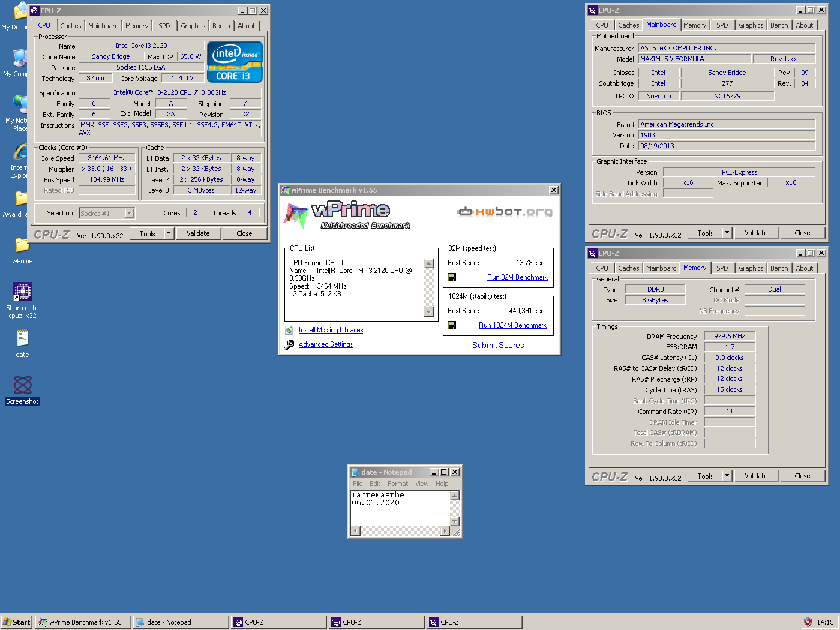
Task: Click the Start button
Action: pyautogui.click(x=17, y=622)
